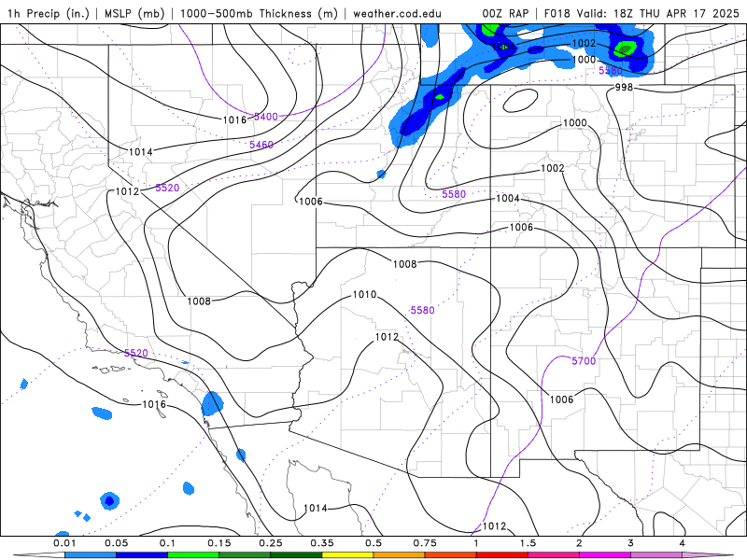Viewport: 747px width, 560px height.
Task: Select the bright green 0.1 legend swatch
Action: point(193,555)
